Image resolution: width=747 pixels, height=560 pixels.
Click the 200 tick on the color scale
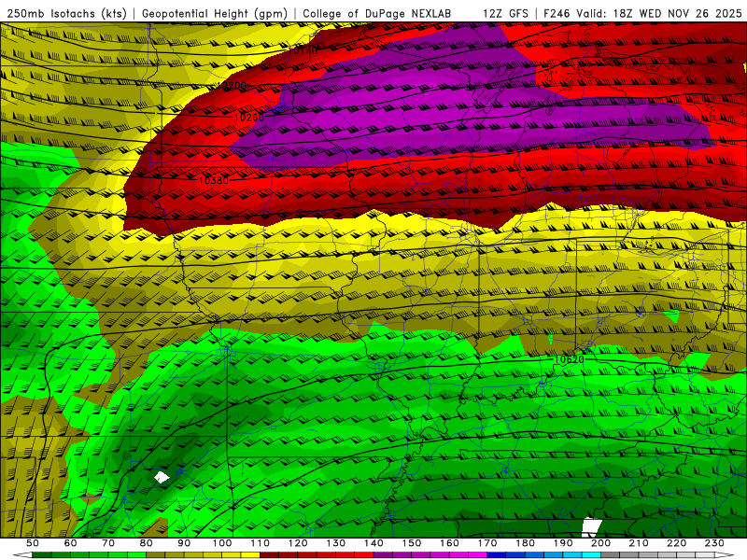[601, 543]
